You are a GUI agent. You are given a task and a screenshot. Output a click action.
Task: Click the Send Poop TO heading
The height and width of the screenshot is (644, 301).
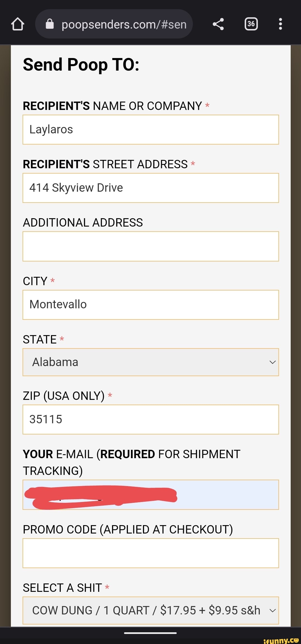click(x=81, y=65)
